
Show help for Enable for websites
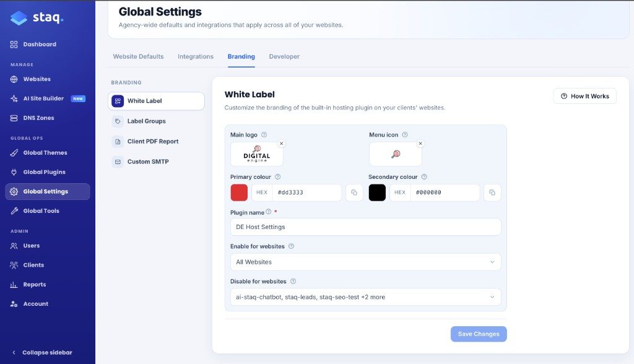tap(291, 246)
